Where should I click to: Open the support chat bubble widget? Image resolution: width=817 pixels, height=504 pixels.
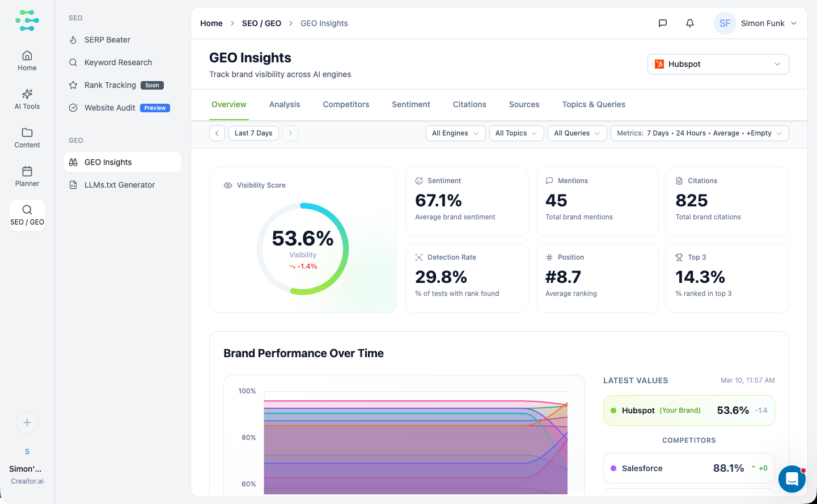coord(792,479)
